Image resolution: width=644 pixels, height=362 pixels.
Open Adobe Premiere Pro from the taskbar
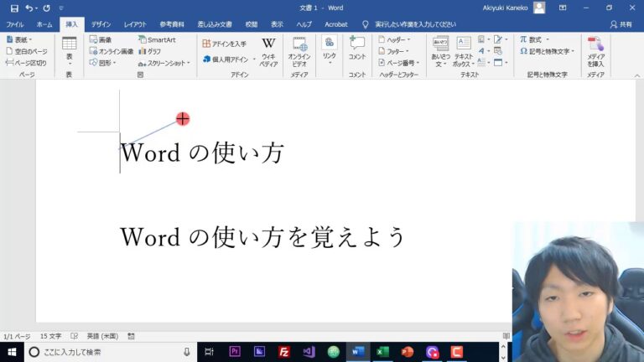pos(235,352)
